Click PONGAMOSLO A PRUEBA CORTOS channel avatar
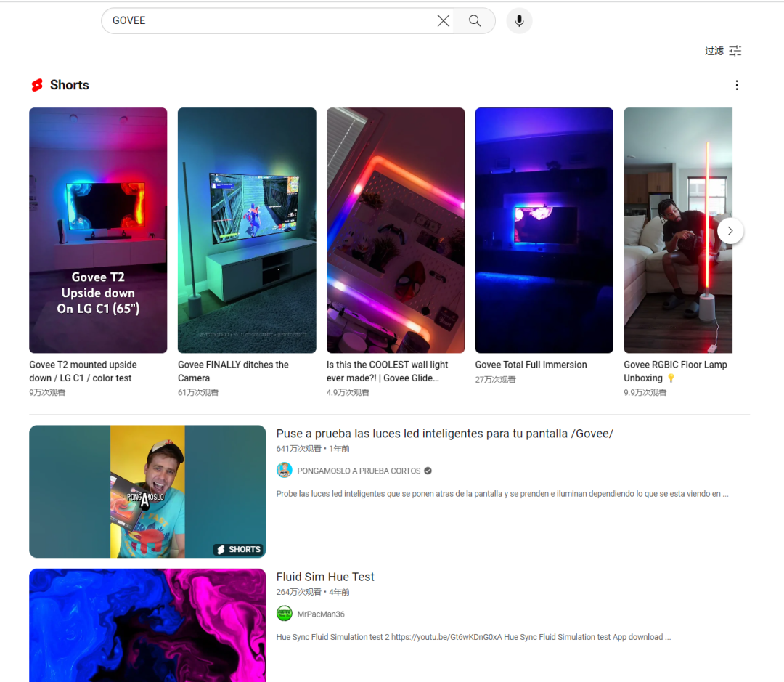Screen dimensions: 784x682 (x=285, y=471)
